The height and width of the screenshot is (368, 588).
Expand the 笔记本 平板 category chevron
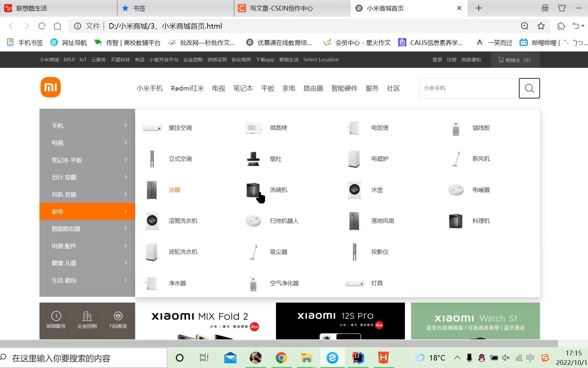(126, 160)
